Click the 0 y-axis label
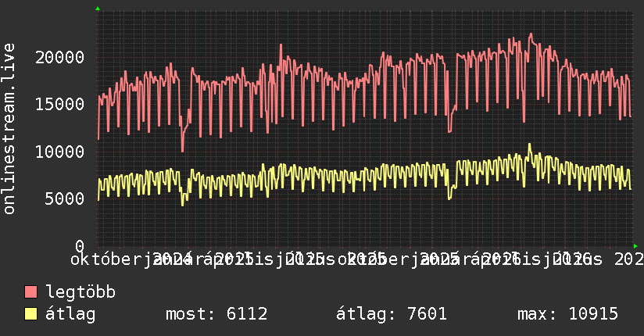Image resolution: width=644 pixels, height=336 pixels. [80, 246]
